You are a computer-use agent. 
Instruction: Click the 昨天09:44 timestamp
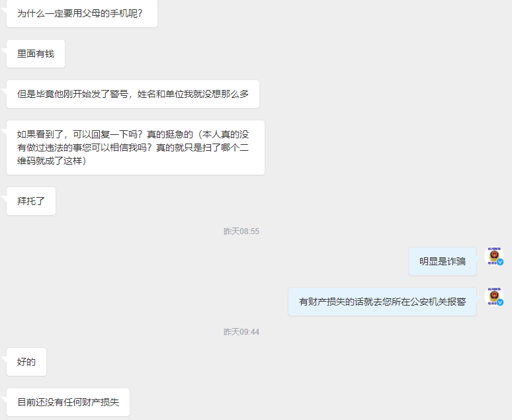[241, 332]
